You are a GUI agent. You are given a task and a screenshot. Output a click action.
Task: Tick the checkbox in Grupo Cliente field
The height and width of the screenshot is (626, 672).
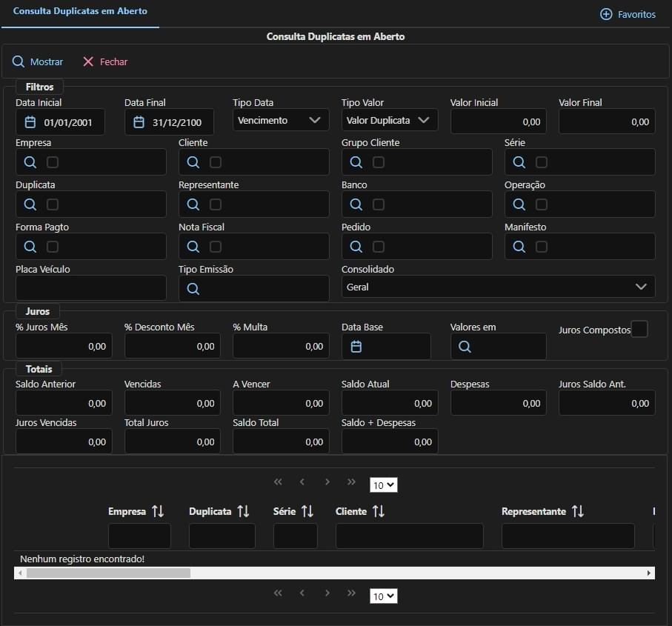pos(379,162)
